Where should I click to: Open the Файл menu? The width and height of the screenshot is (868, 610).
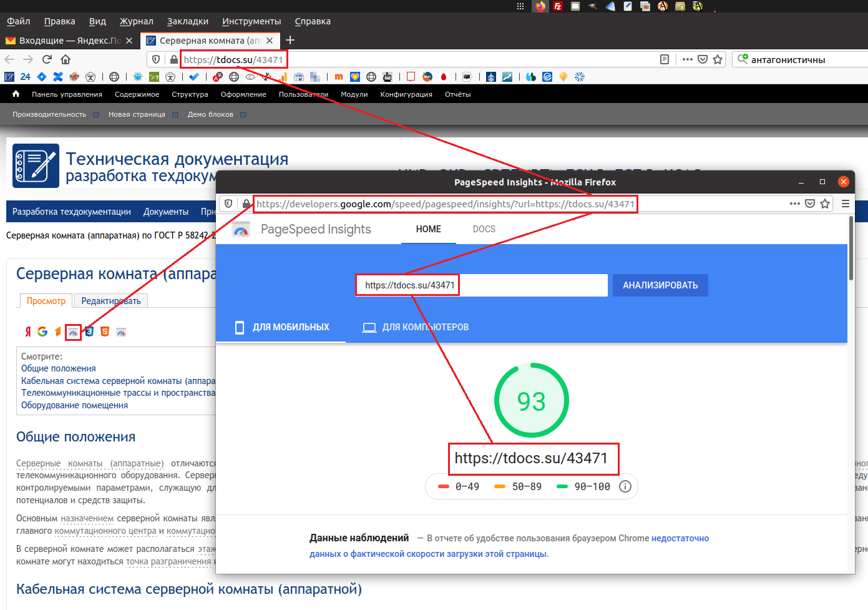pyautogui.click(x=18, y=21)
